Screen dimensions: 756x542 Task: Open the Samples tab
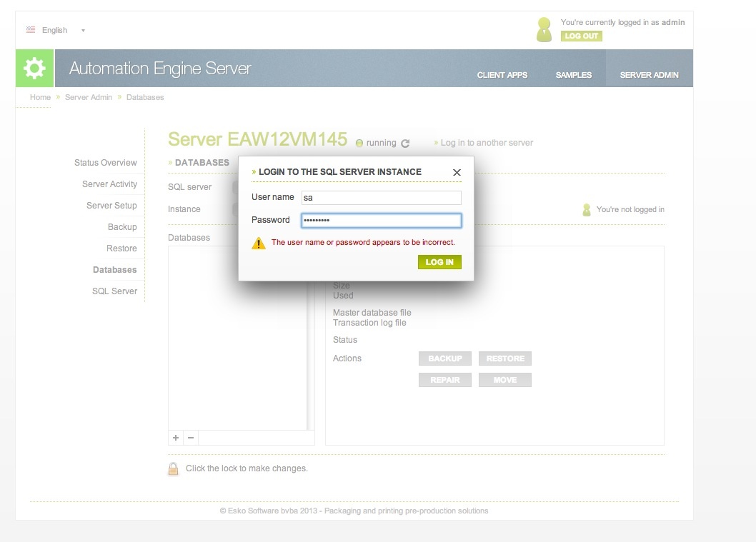pos(573,75)
